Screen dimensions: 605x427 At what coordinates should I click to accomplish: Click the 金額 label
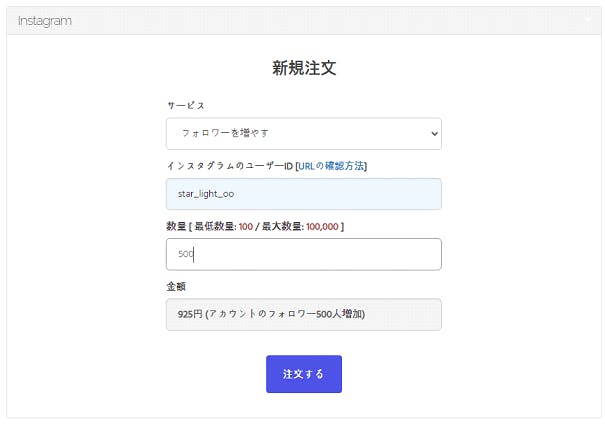[176, 286]
